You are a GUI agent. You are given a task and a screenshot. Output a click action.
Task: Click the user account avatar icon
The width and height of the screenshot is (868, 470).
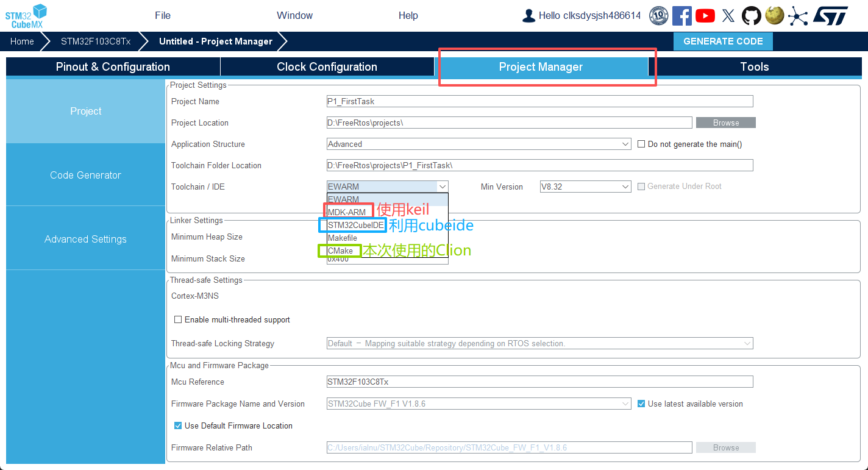[528, 16]
